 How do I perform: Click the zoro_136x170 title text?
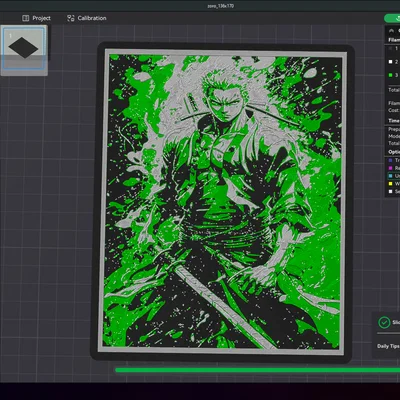(x=220, y=6)
